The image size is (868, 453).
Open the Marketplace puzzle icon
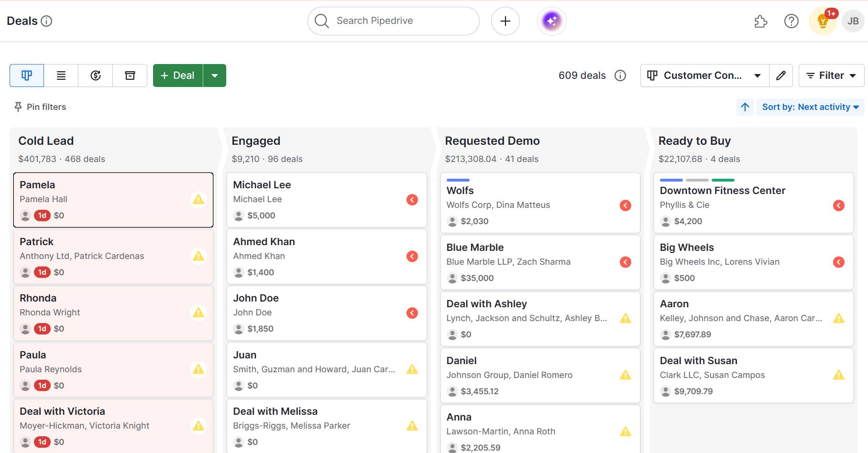(760, 21)
